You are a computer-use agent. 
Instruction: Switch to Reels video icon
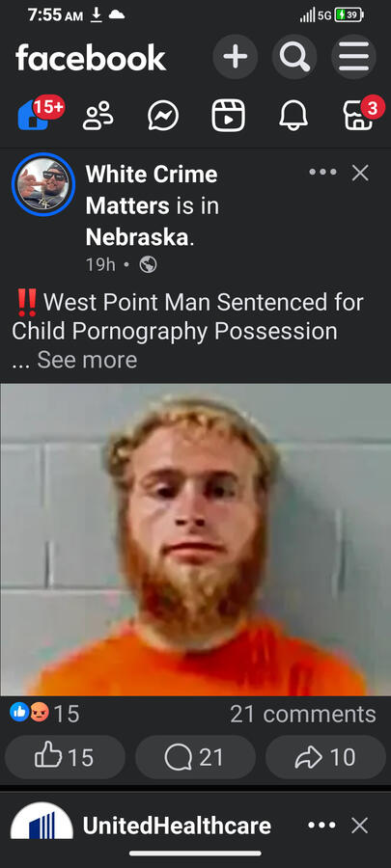point(228,116)
